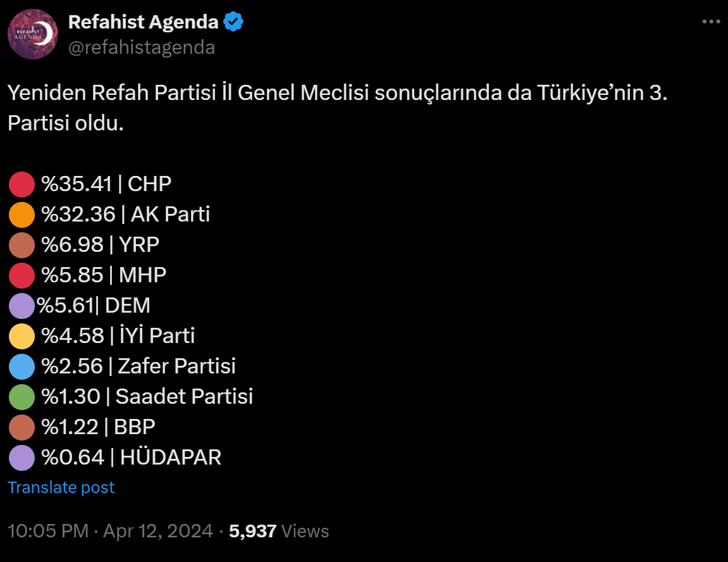Open the 10:05 PM Apr 12, 2024 timestamp
The height and width of the screenshot is (562, 728).
click(110, 531)
